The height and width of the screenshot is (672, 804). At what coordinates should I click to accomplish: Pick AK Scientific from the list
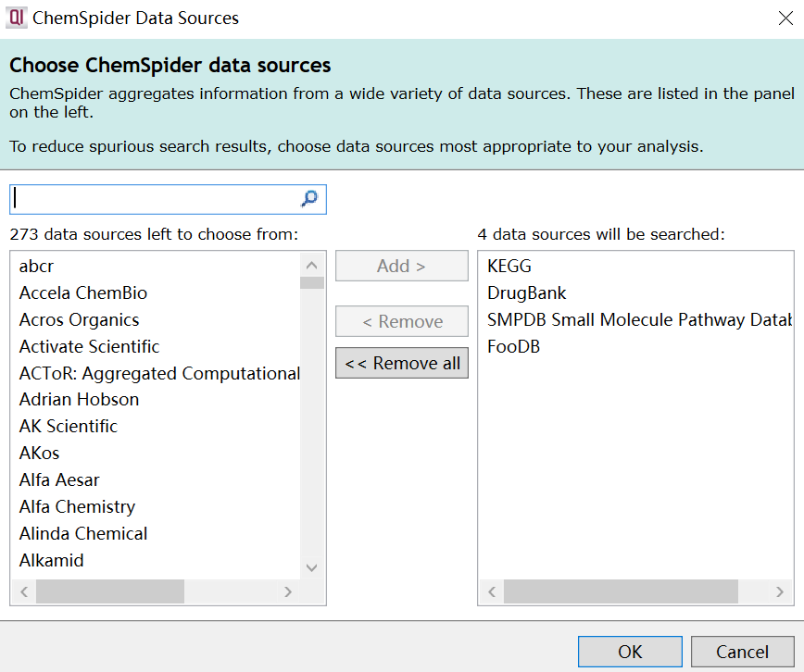click(69, 427)
